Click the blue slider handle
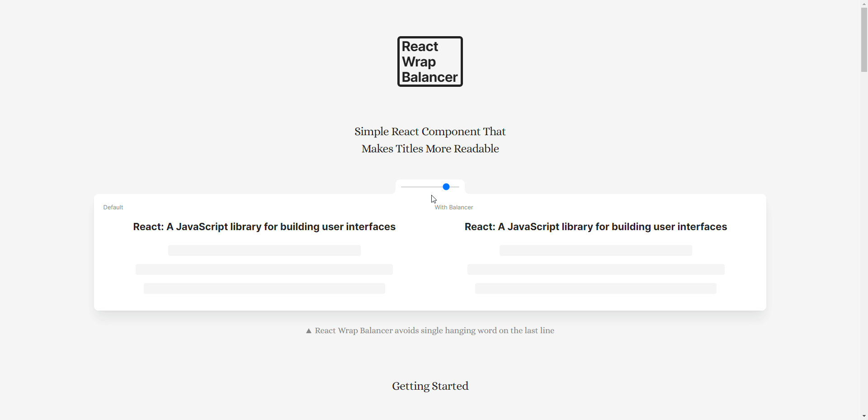The height and width of the screenshot is (420, 868). tap(446, 187)
